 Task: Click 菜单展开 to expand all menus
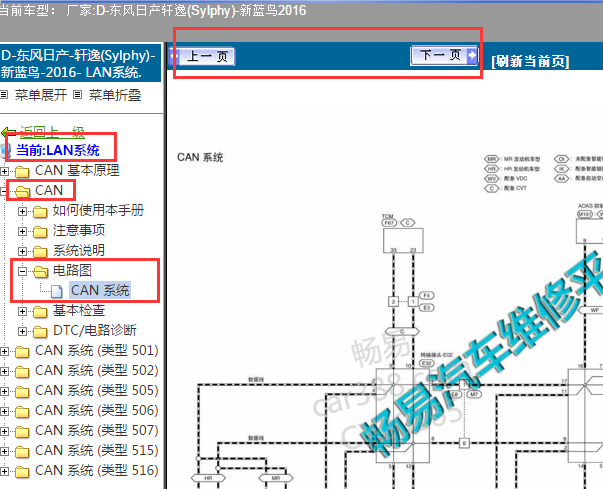(x=41, y=95)
